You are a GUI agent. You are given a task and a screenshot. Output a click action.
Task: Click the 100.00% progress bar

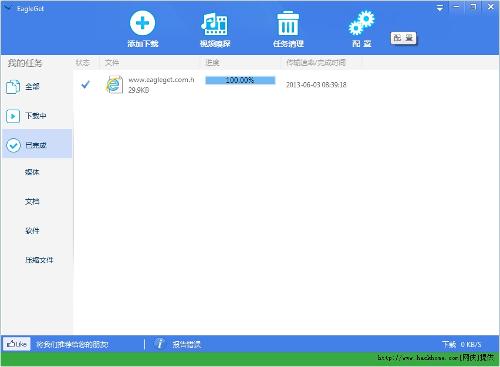240,80
